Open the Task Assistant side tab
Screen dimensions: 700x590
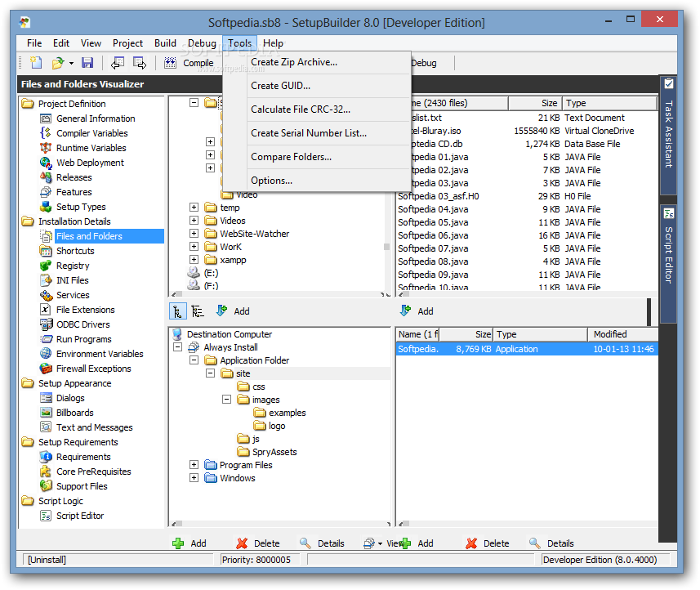coord(668,135)
